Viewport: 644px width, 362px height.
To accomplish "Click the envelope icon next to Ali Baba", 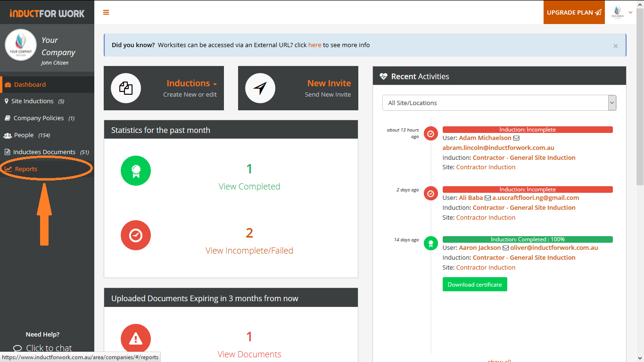I will (488, 198).
